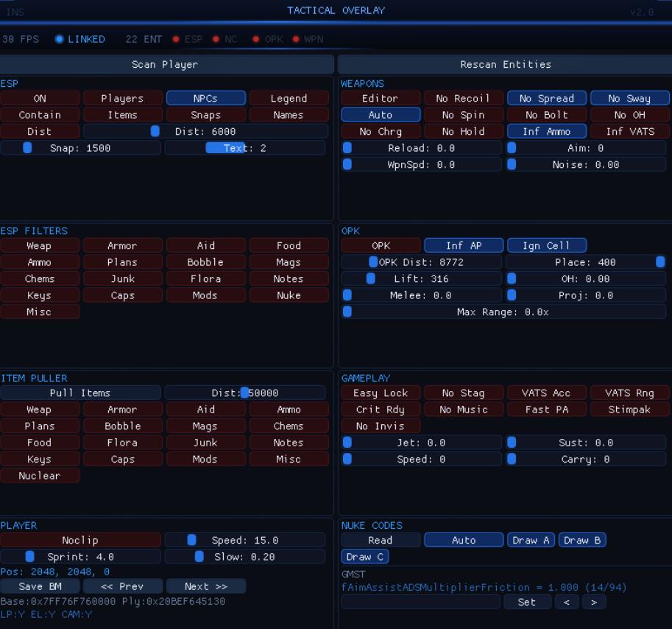Viewport: 672px width, 629px height.
Task: Toggle the Bobble filter in ESP Filters
Action: (x=205, y=262)
